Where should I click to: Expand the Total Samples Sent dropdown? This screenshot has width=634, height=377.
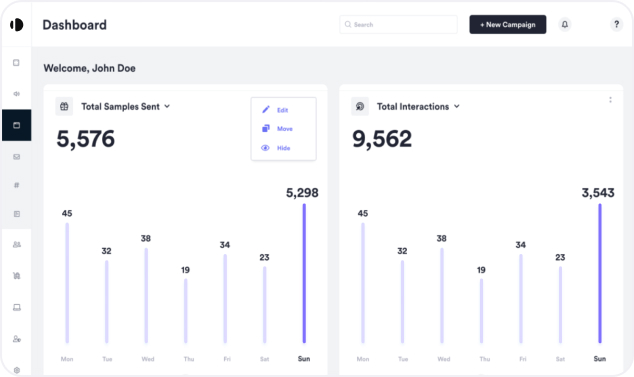pyautogui.click(x=167, y=106)
